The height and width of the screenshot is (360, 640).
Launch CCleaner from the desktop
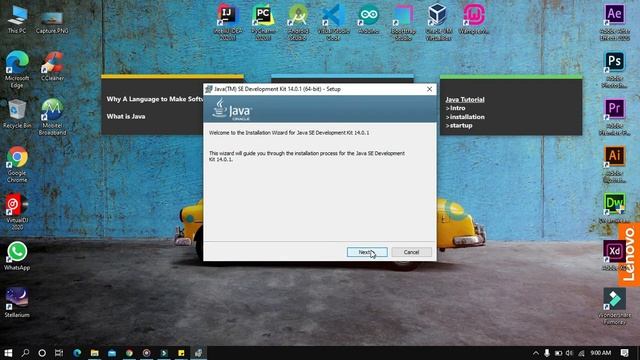[x=52, y=67]
